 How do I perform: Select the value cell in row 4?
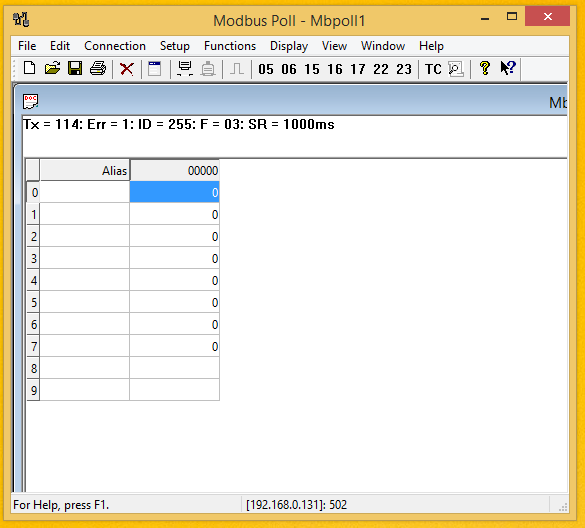point(175,280)
